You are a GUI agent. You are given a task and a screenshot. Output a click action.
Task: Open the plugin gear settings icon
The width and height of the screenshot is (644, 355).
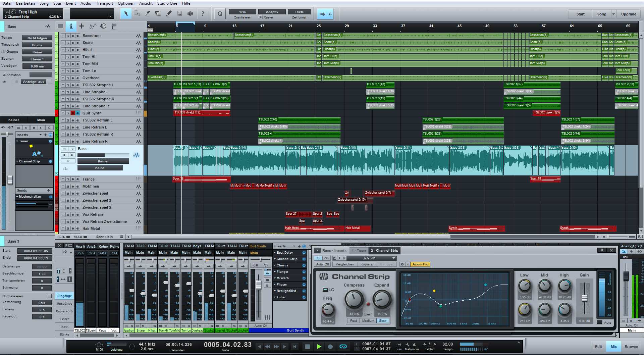(x=402, y=264)
